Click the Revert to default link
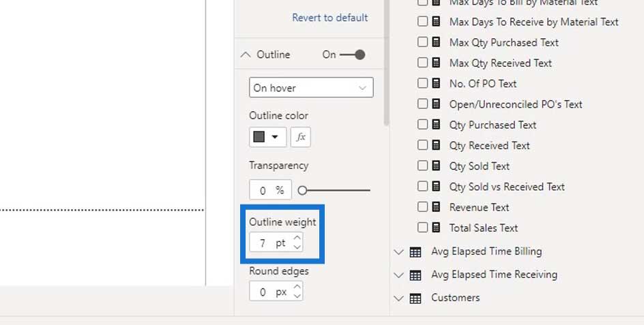This screenshot has height=325, width=644. coord(330,18)
